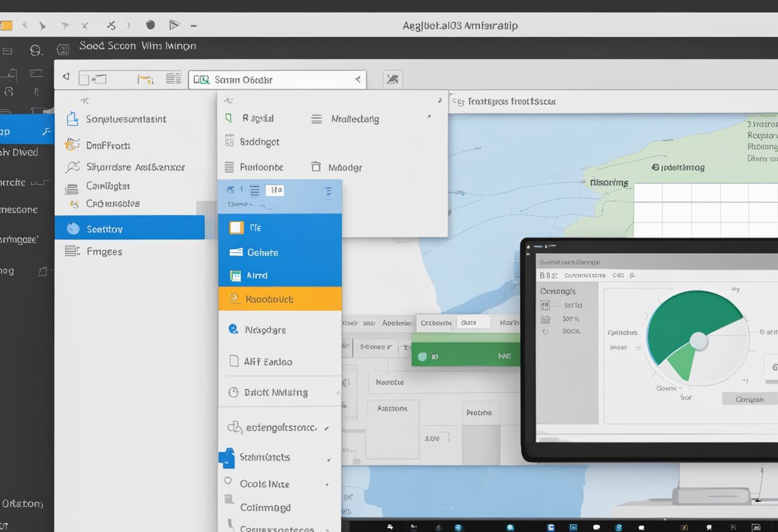Viewport: 778px width, 532px height.
Task: Select the blank page icon beside Alff Eardao
Action: point(234,361)
